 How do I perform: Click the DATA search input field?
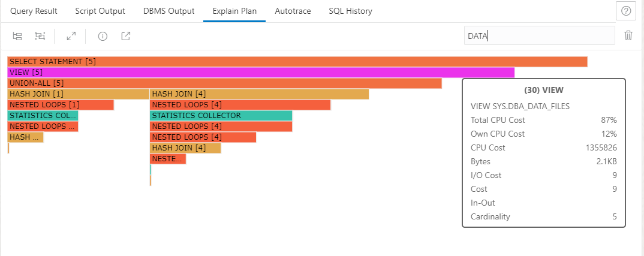(539, 36)
